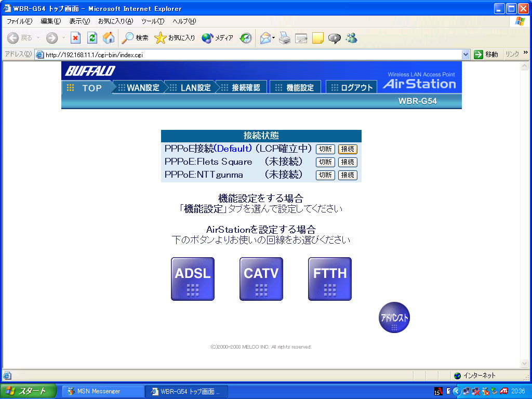This screenshot has width=532, height=399.
Task: Switch to the WAN設定 tab
Action: (x=138, y=87)
